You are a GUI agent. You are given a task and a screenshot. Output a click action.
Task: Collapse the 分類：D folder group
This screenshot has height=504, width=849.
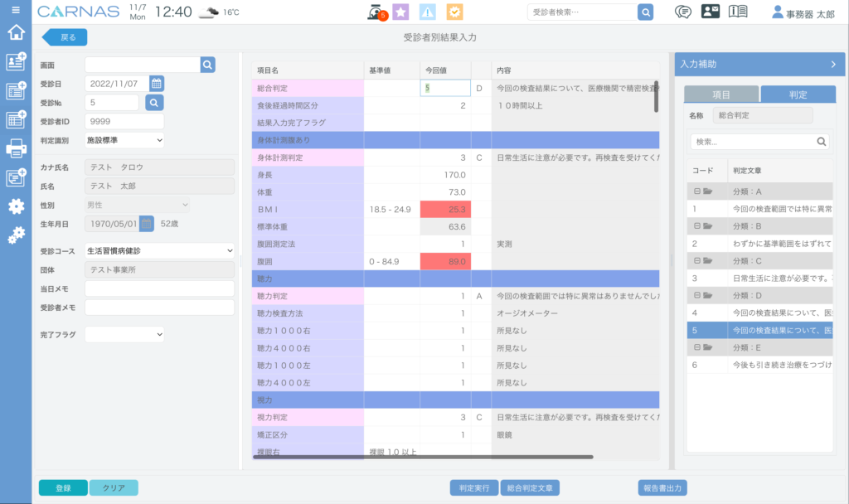(x=697, y=296)
